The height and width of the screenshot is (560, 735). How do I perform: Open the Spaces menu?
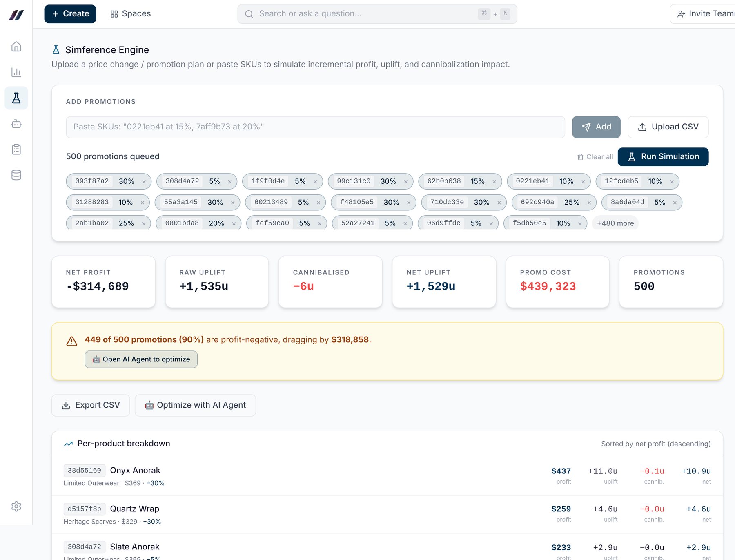click(x=131, y=14)
